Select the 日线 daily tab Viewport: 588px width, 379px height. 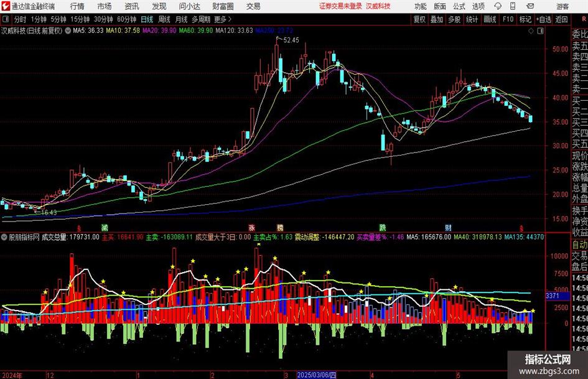(147, 19)
